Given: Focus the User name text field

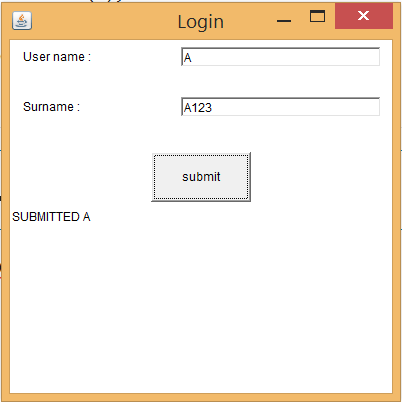Looking at the screenshot, I should (x=280, y=57).
